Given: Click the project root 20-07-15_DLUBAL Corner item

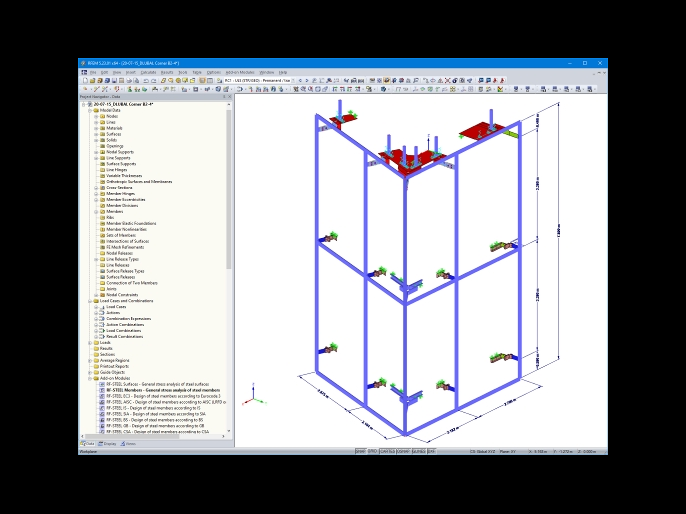Looking at the screenshot, I should pos(123,105).
